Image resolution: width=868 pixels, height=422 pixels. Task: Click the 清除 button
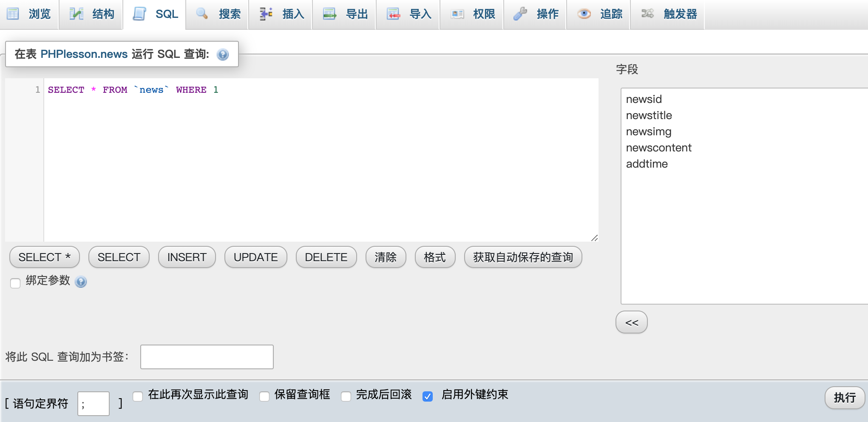[386, 257]
